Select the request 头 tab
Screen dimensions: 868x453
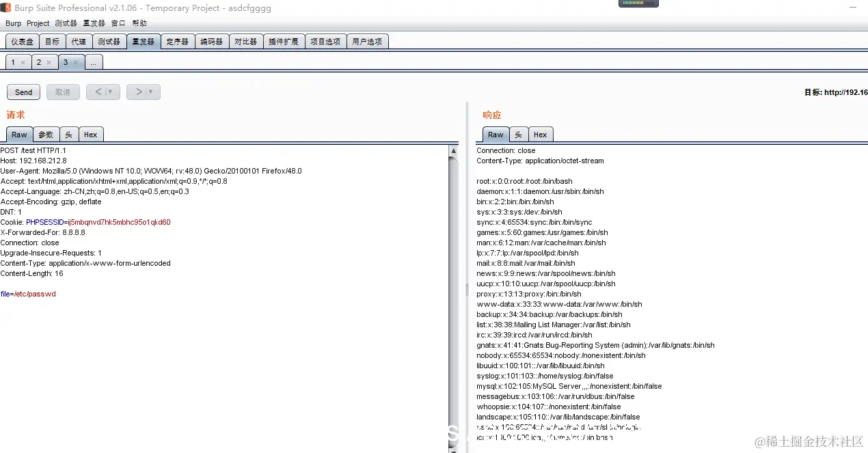[69, 135]
